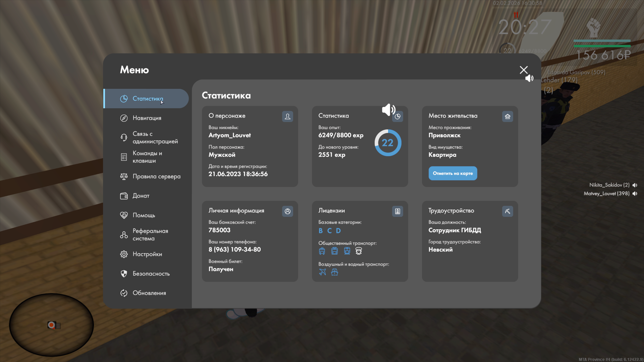The image size is (644, 362).
Task: Click the ship license icon
Action: [x=334, y=272]
